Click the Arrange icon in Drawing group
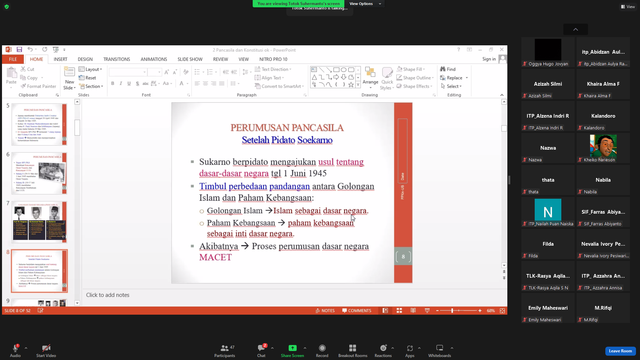This screenshot has width=640, height=360. point(370,78)
